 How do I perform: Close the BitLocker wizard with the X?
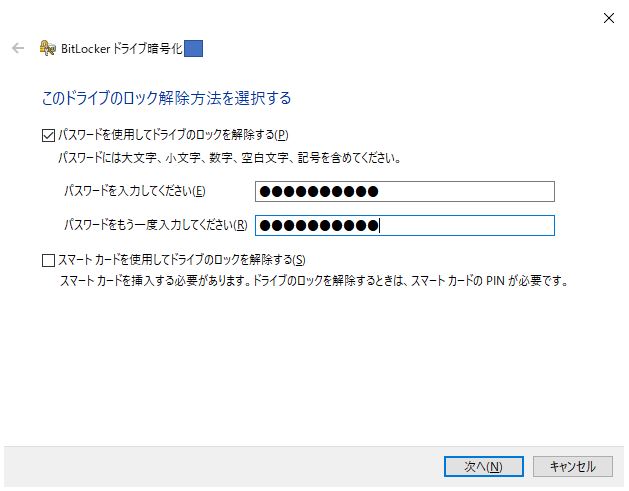click(609, 18)
